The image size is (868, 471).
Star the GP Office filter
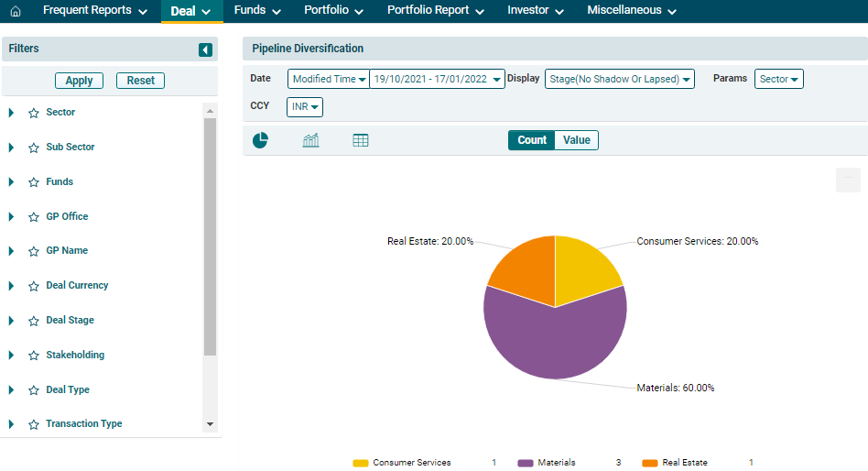coord(34,217)
